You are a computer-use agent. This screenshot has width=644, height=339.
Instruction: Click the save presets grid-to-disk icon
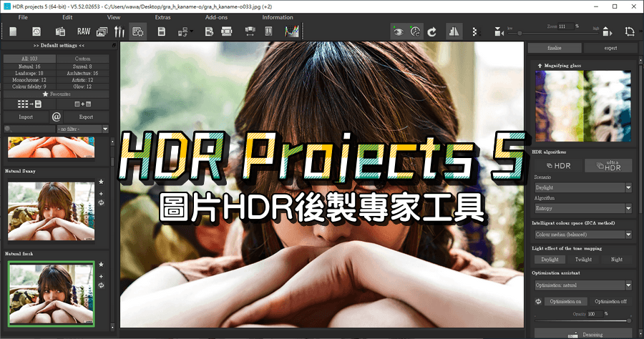tap(29, 104)
